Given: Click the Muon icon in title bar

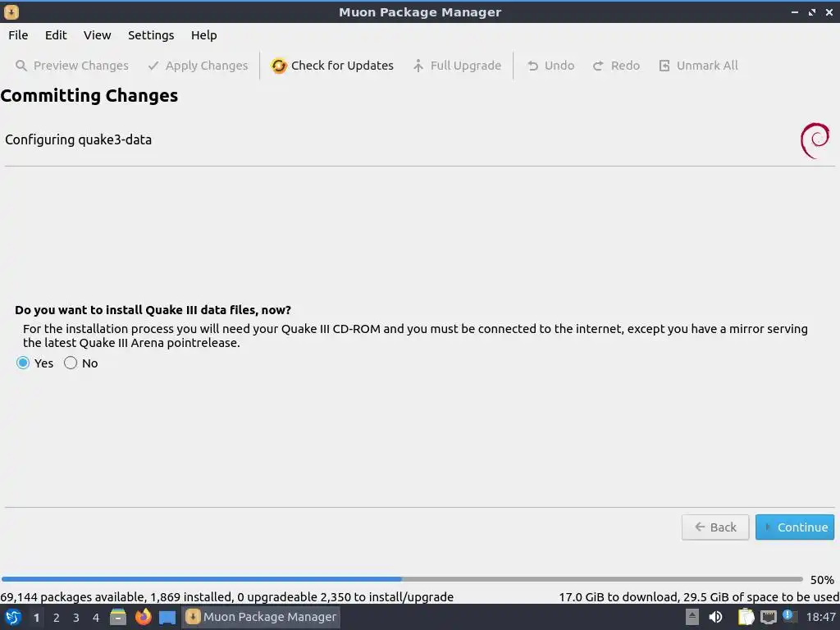Looking at the screenshot, I should click(x=11, y=11).
